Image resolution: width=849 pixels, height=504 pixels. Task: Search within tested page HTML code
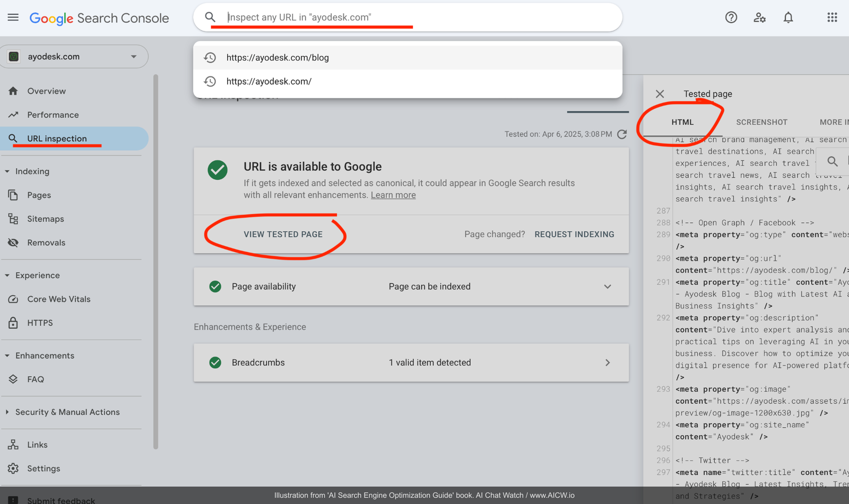[x=832, y=161]
